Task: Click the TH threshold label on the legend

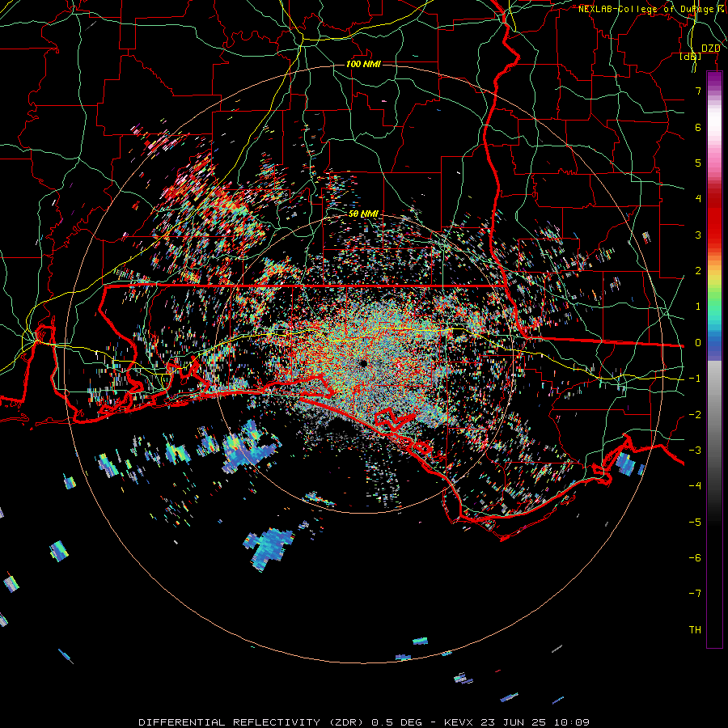Action: [695, 630]
